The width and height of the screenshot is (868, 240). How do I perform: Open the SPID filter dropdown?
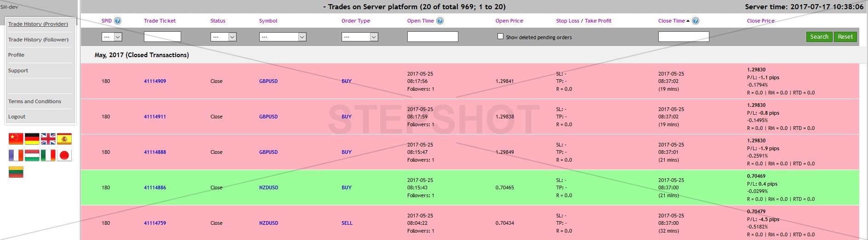tap(112, 37)
